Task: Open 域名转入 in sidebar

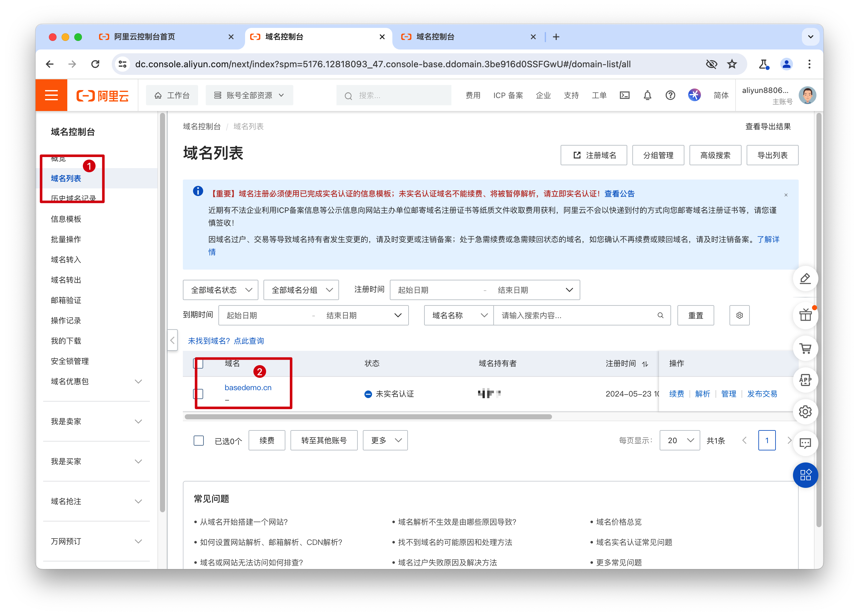Action: (x=66, y=259)
